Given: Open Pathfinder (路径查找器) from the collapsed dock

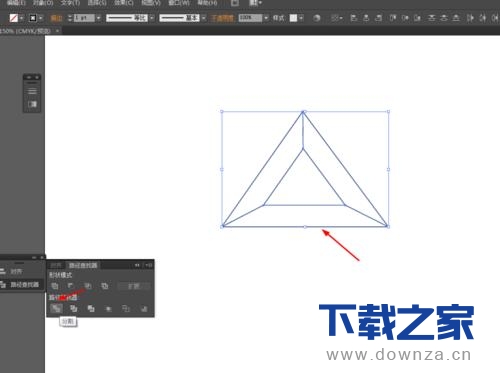Looking at the screenshot, I should tap(21, 284).
